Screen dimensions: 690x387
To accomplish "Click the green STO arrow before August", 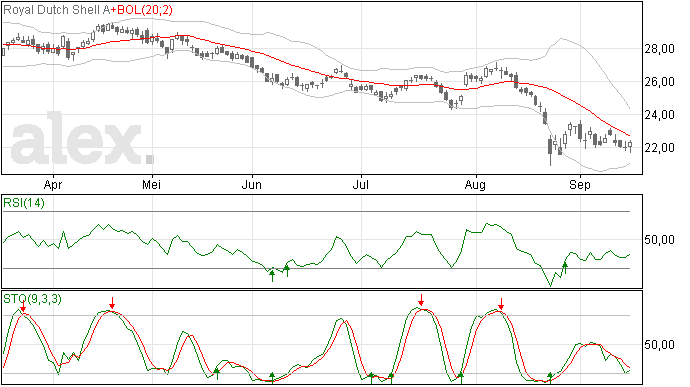I will click(x=461, y=378).
